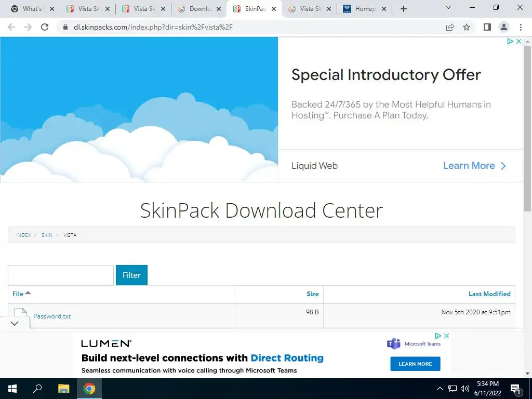Switch to the Homepage tab
This screenshot has height=399, width=532.
pos(365,9)
